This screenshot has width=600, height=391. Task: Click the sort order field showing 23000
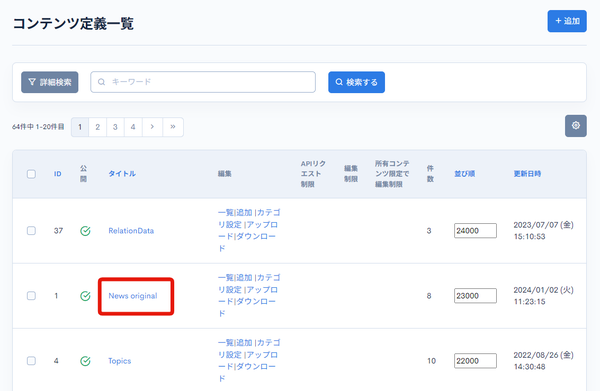(x=475, y=296)
